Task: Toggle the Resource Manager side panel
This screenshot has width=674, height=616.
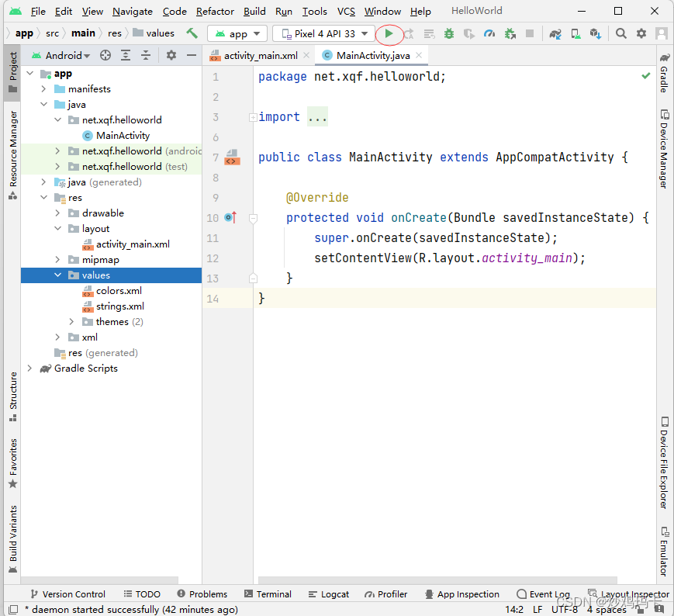Action: click(13, 155)
